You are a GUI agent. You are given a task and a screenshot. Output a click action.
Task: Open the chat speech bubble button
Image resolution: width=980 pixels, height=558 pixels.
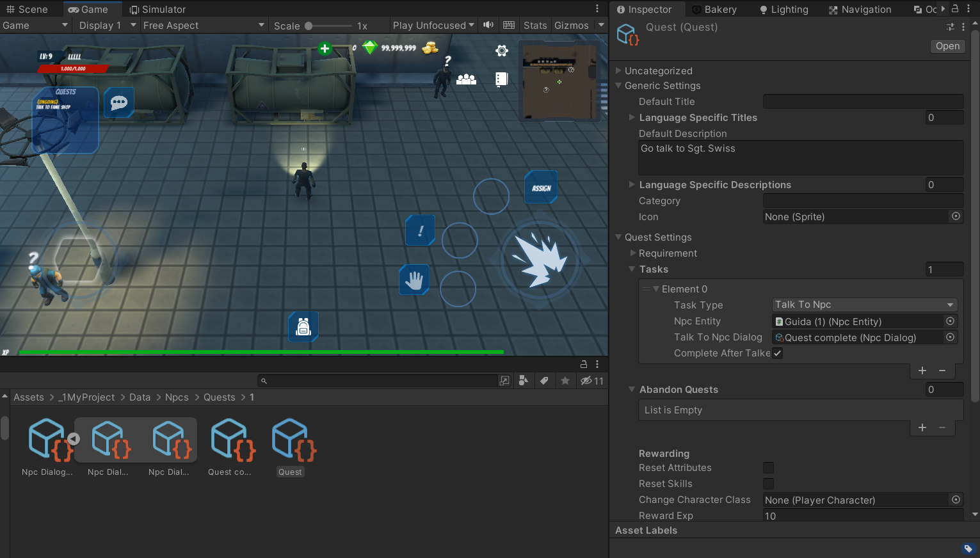pyautogui.click(x=119, y=102)
